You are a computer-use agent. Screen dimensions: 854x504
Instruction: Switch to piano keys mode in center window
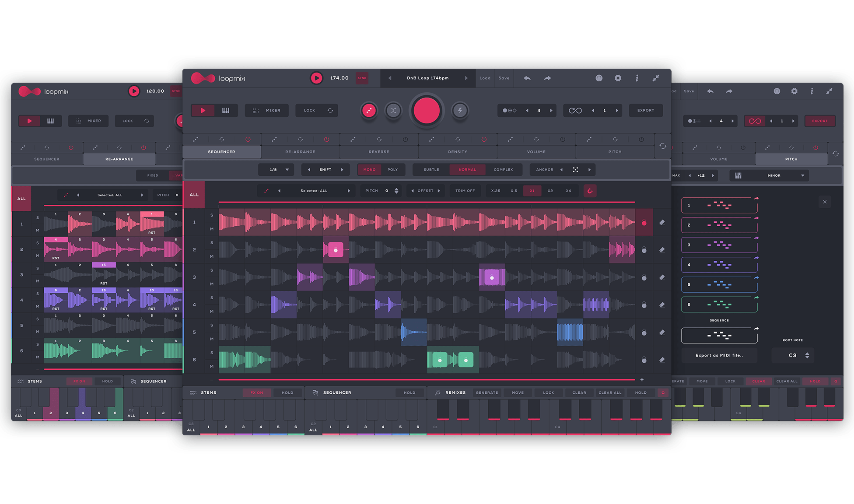pyautogui.click(x=226, y=110)
